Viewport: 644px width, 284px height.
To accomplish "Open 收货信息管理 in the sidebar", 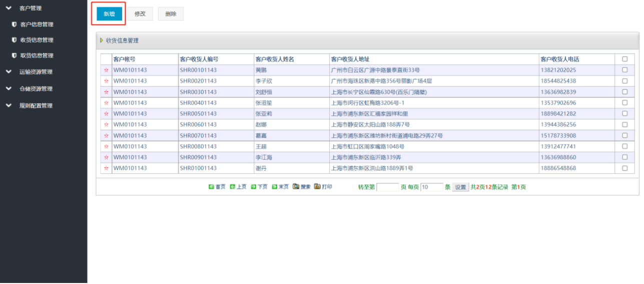I will coord(37,40).
